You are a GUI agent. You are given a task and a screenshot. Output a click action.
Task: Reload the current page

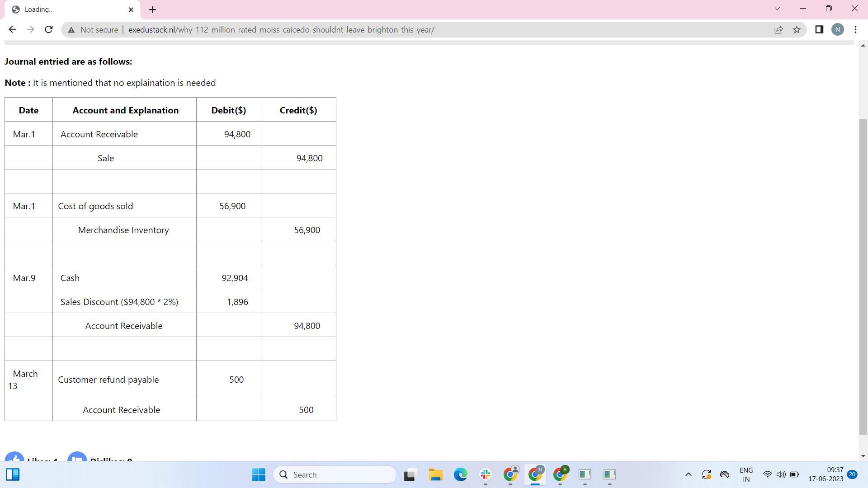click(49, 30)
